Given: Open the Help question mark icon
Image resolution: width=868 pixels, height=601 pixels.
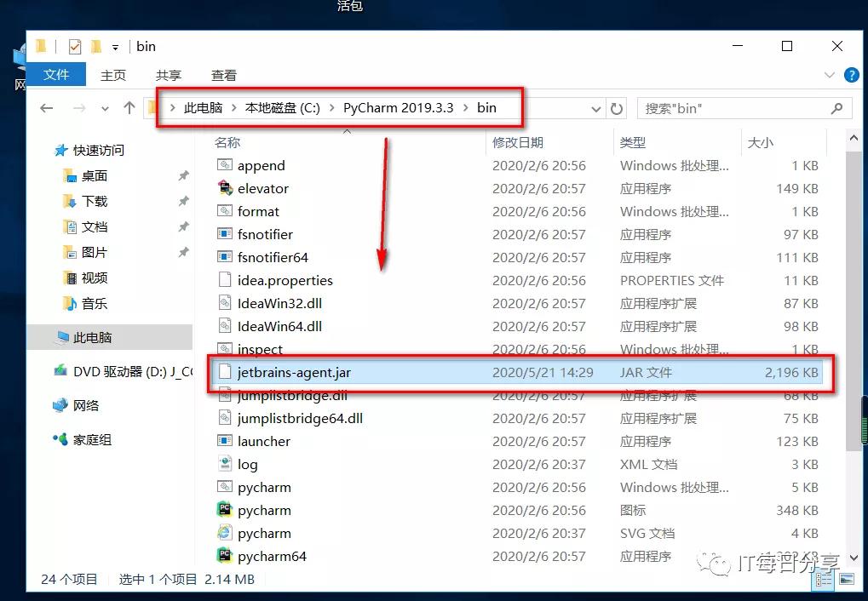Looking at the screenshot, I should tap(852, 75).
